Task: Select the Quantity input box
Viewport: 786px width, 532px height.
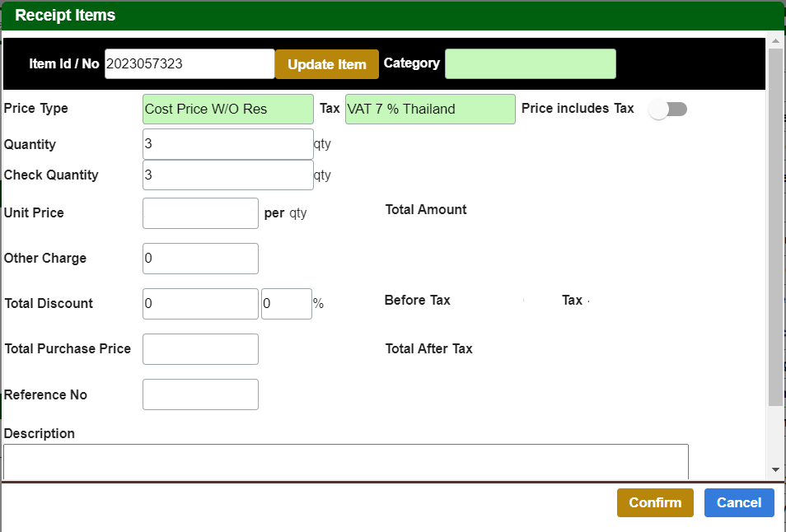Action: [x=227, y=145]
